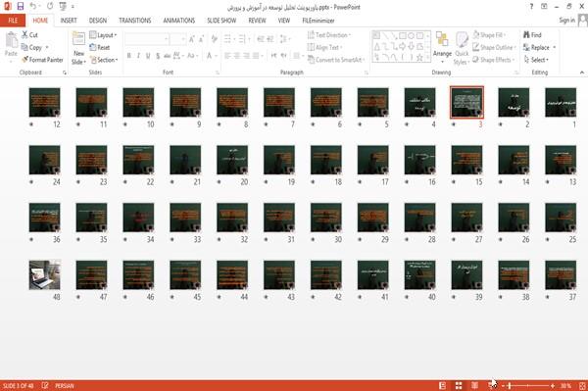
Task: Open the Section dropdown
Action: pyautogui.click(x=104, y=60)
